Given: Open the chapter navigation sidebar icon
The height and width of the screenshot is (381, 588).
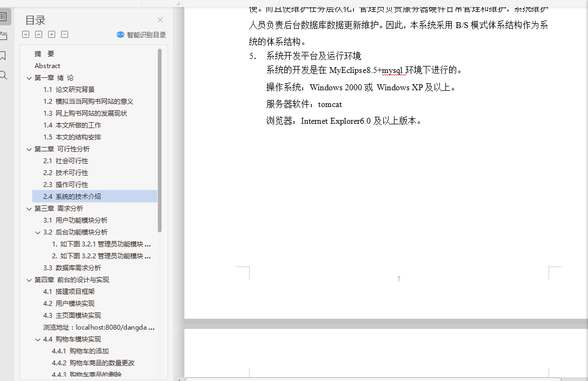Looking at the screenshot, I should [x=3, y=36].
